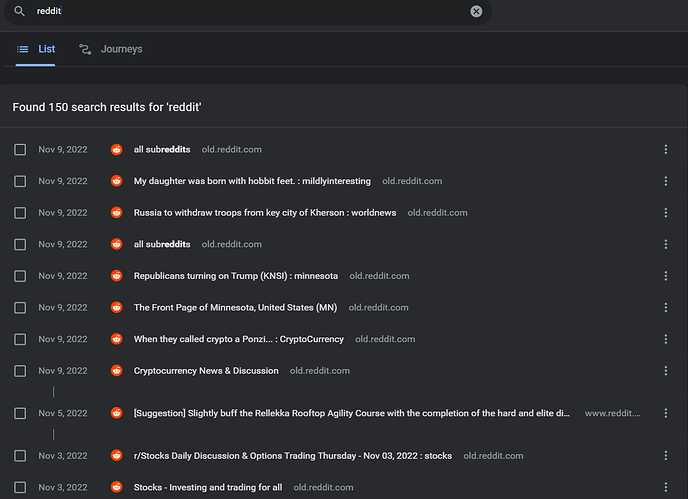688x499 pixels.
Task: Click the search magnifier icon
Action: (19, 11)
